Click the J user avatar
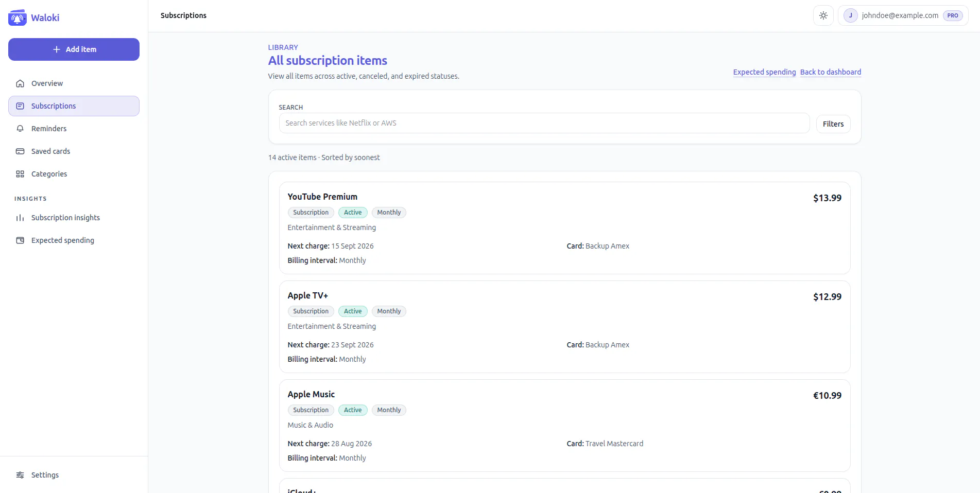Image resolution: width=980 pixels, height=493 pixels. click(x=851, y=15)
